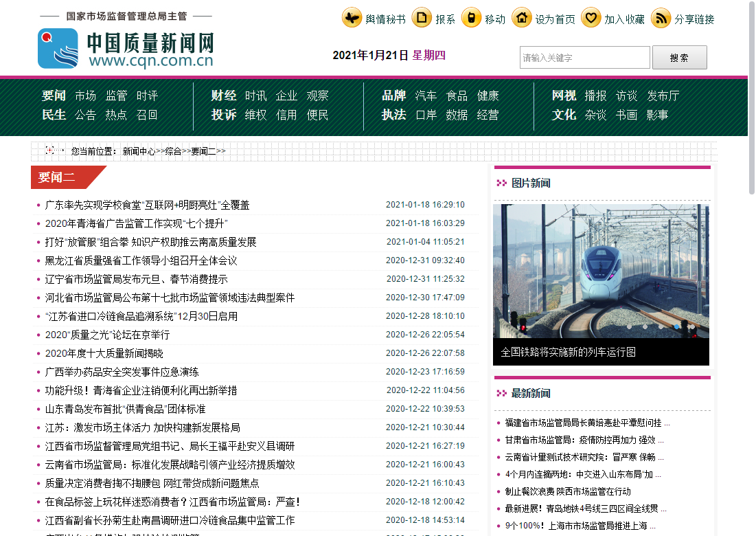Open article 辽宁省市场监管局发布元旦、春节消费提示
This screenshot has height=536, width=756.
pos(136,279)
